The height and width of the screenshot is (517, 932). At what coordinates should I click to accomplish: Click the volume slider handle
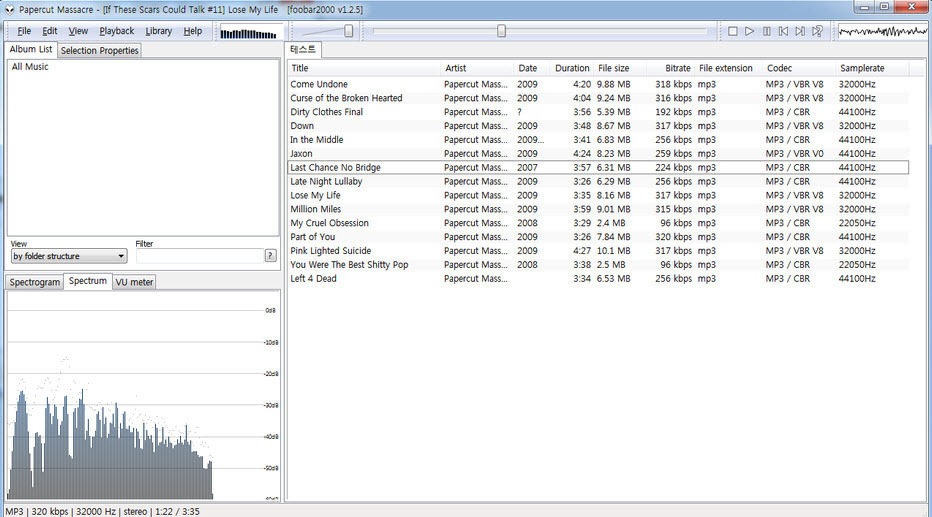(x=348, y=31)
